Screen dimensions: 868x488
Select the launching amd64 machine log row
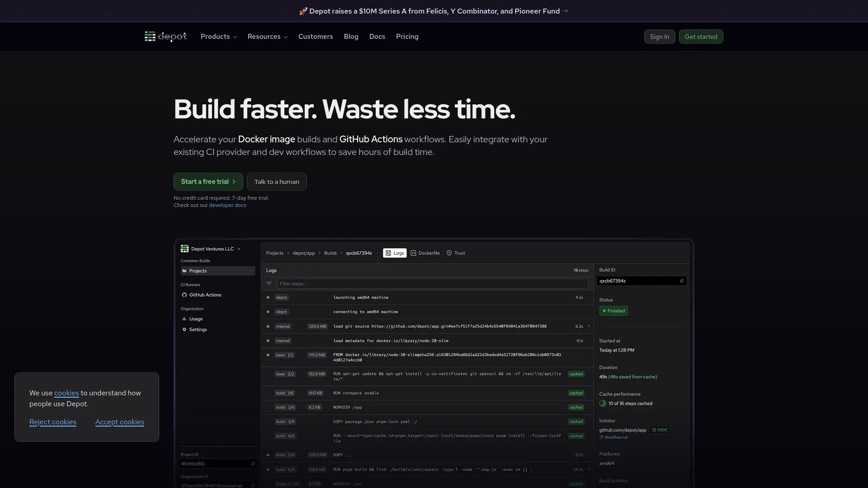pyautogui.click(x=427, y=297)
